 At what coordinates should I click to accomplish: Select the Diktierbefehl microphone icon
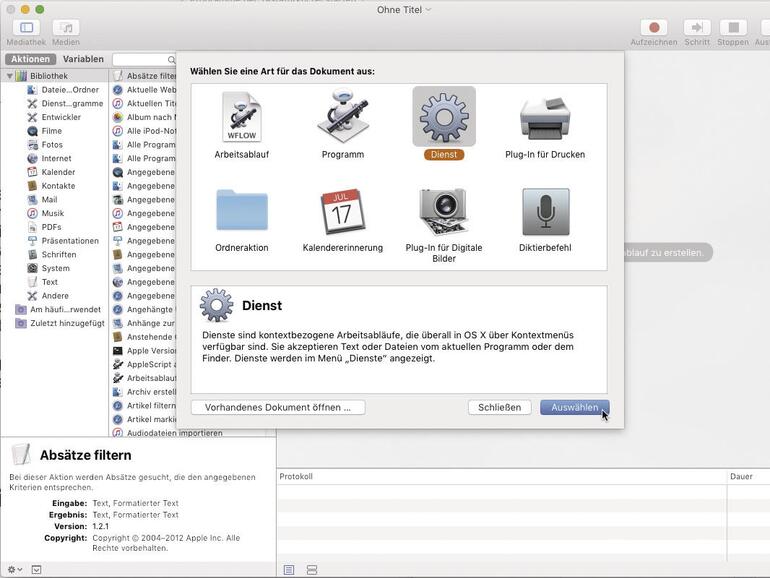pyautogui.click(x=545, y=212)
